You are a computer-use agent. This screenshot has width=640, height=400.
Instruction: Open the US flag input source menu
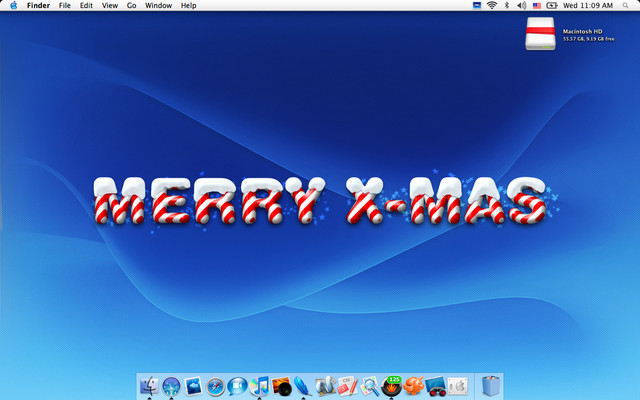coord(537,5)
